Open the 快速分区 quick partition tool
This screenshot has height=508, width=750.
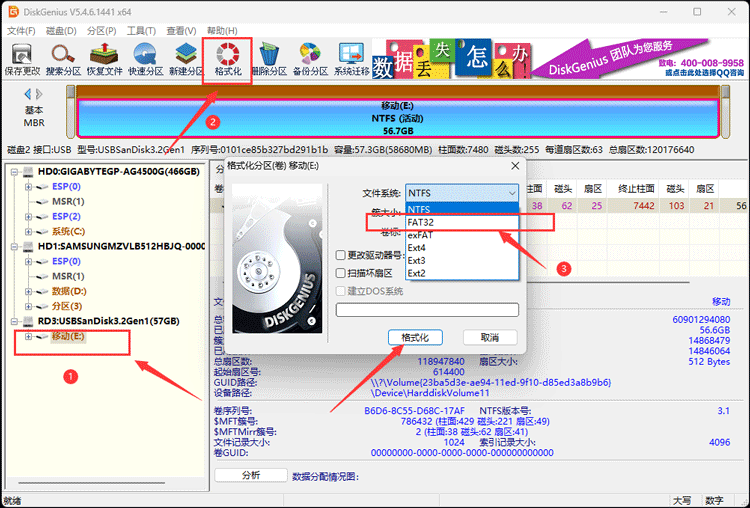(145, 60)
